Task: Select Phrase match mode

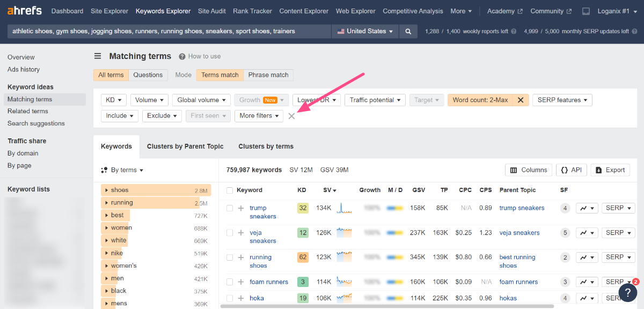Action: click(268, 75)
